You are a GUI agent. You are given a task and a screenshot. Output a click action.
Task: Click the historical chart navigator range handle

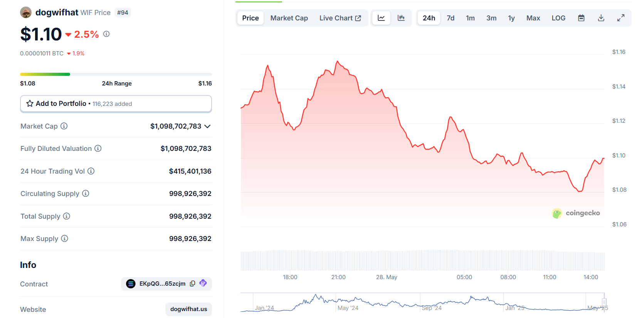coord(604,302)
